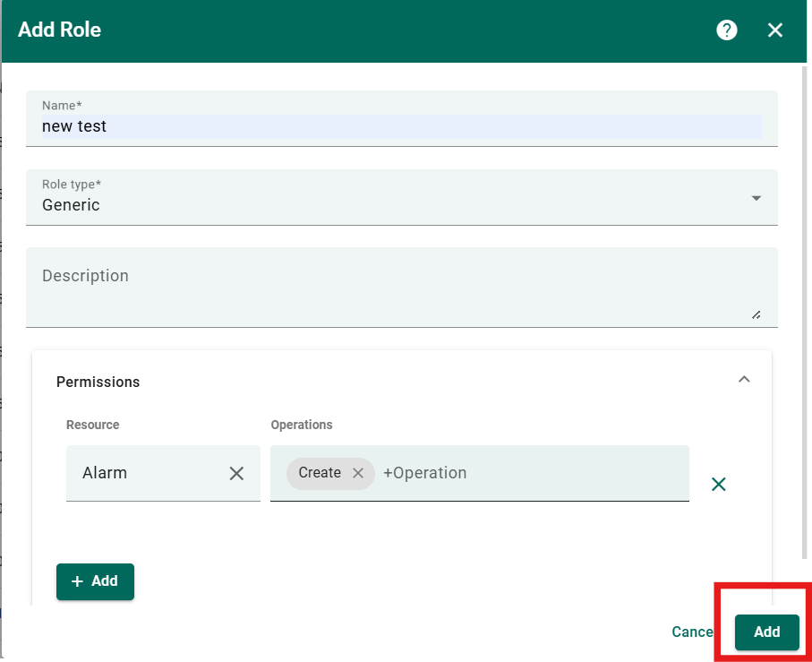Collapse the Permissions section

tap(744, 379)
